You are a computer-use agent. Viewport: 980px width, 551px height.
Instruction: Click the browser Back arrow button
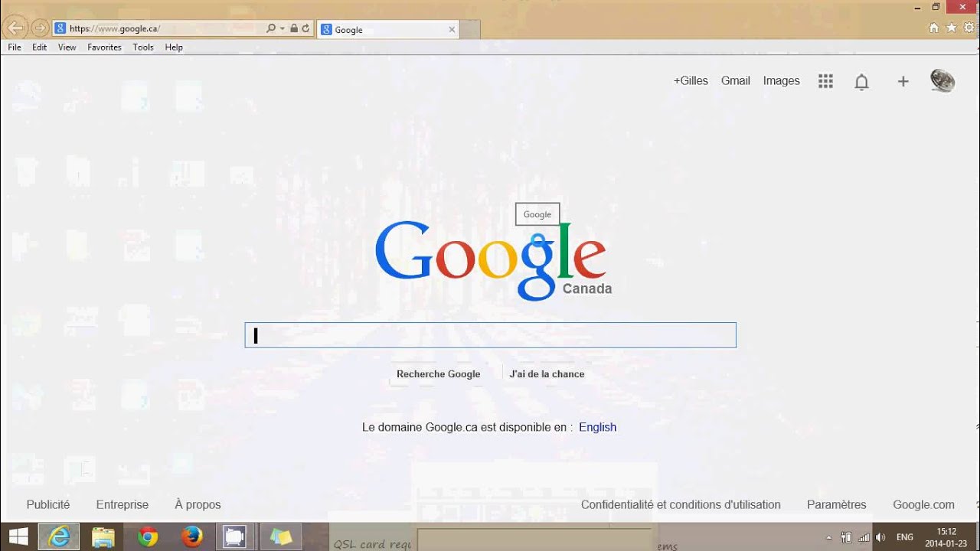(x=15, y=29)
